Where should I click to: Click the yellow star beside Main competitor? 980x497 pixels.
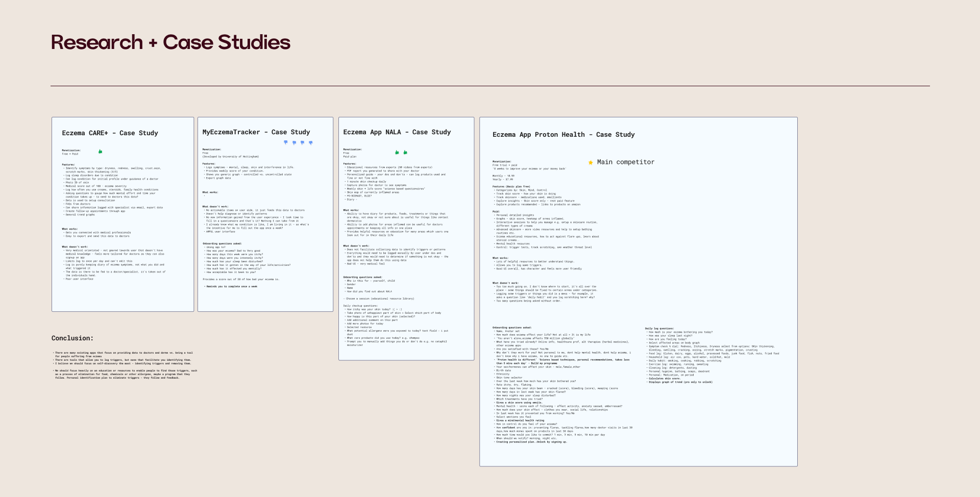coord(591,162)
